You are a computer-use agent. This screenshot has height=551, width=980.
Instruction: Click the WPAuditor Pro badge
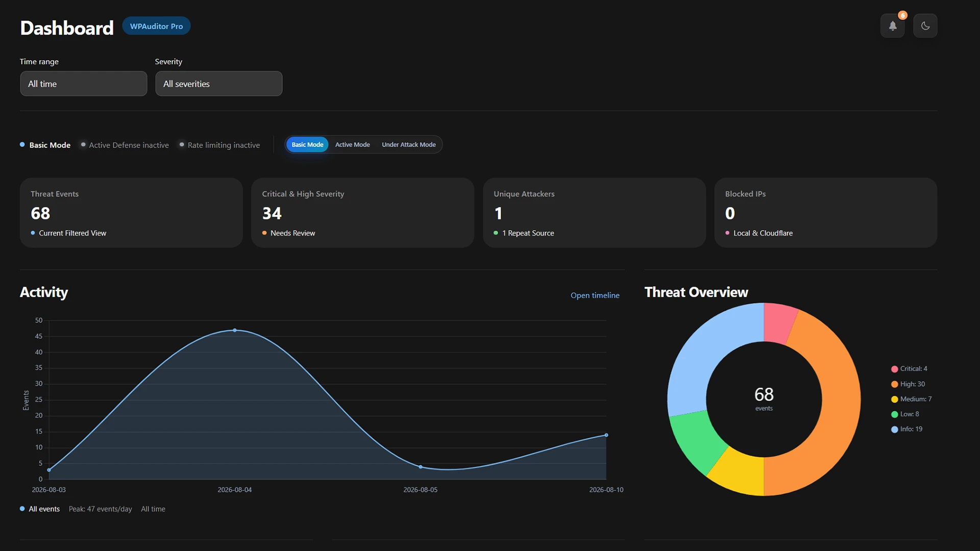coord(156,26)
